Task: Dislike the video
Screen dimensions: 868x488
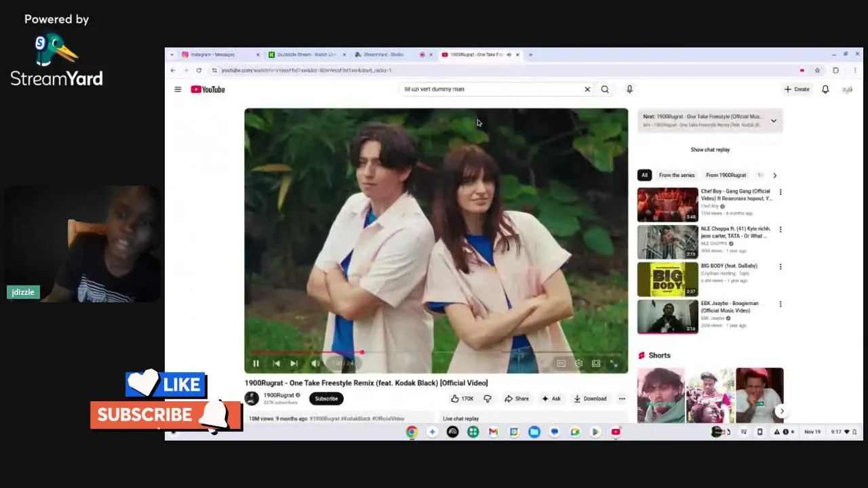Action: pos(488,399)
